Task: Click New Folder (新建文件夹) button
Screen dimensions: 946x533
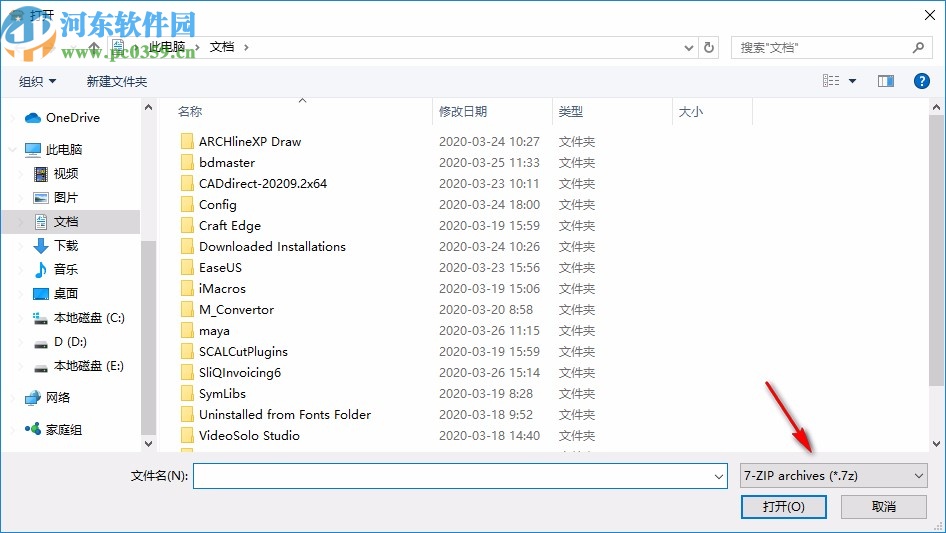Action: (116, 81)
